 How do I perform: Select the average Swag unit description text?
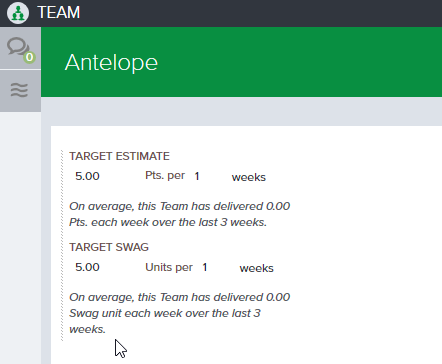click(179, 313)
